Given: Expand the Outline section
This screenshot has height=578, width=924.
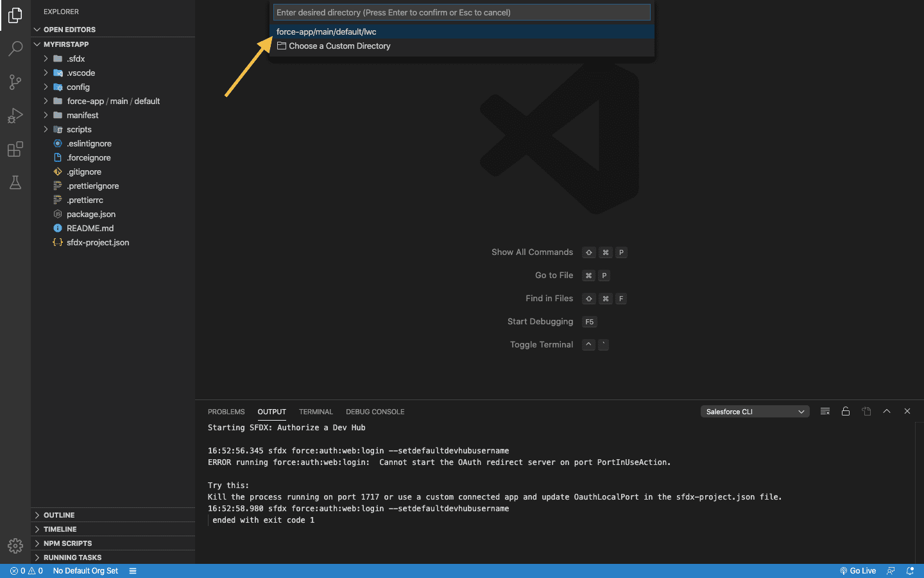Looking at the screenshot, I should coord(113,515).
